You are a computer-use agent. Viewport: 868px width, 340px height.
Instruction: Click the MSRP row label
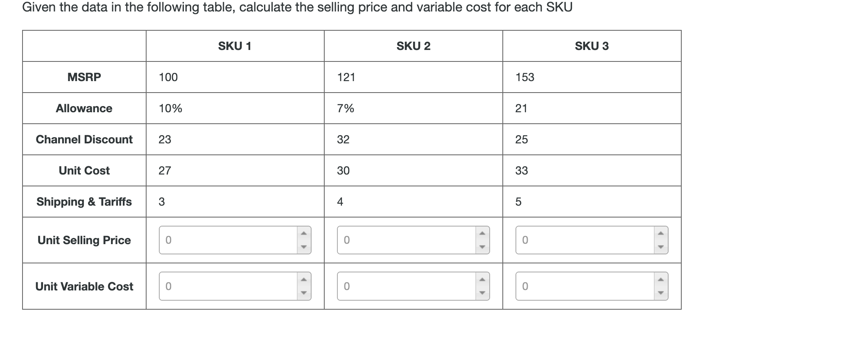coord(84,77)
